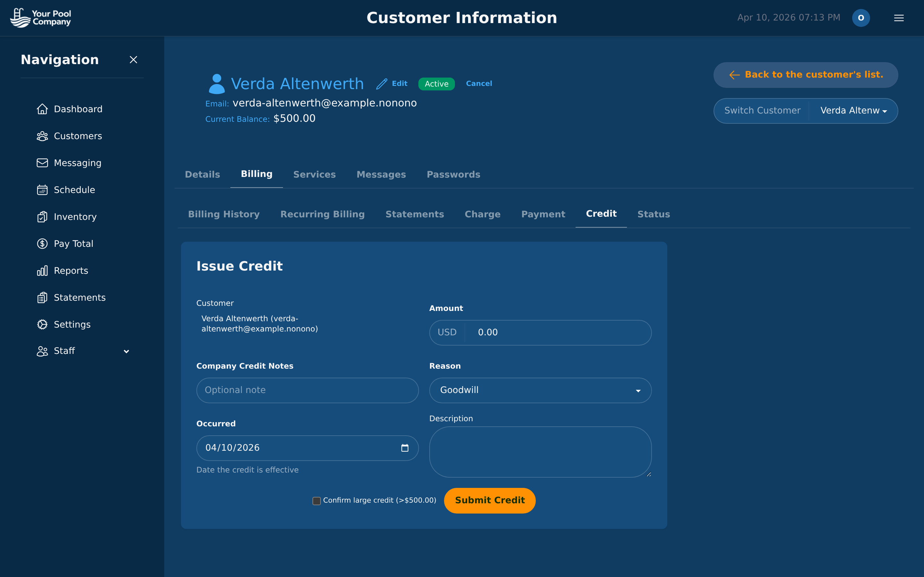The height and width of the screenshot is (577, 924).
Task: Open Pay Total with the dollar icon
Action: pyautogui.click(x=42, y=244)
